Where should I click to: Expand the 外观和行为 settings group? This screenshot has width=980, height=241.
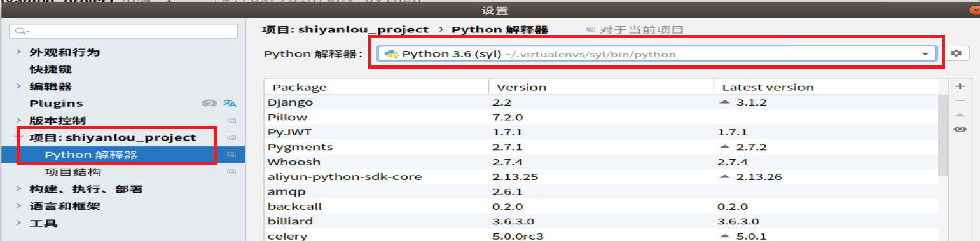point(19,52)
